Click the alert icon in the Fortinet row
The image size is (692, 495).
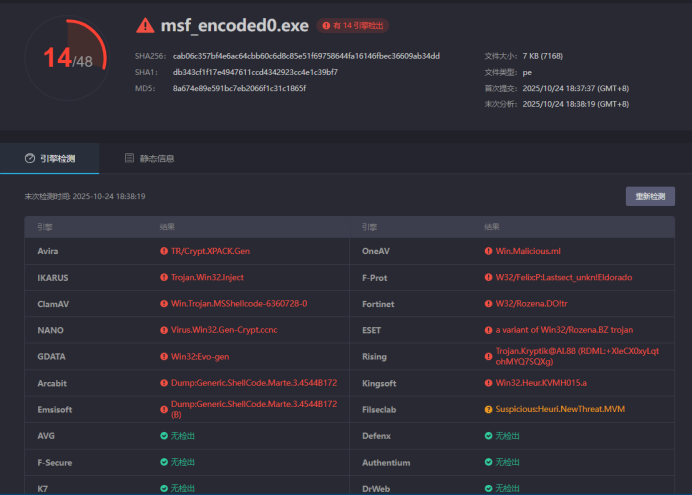click(488, 304)
